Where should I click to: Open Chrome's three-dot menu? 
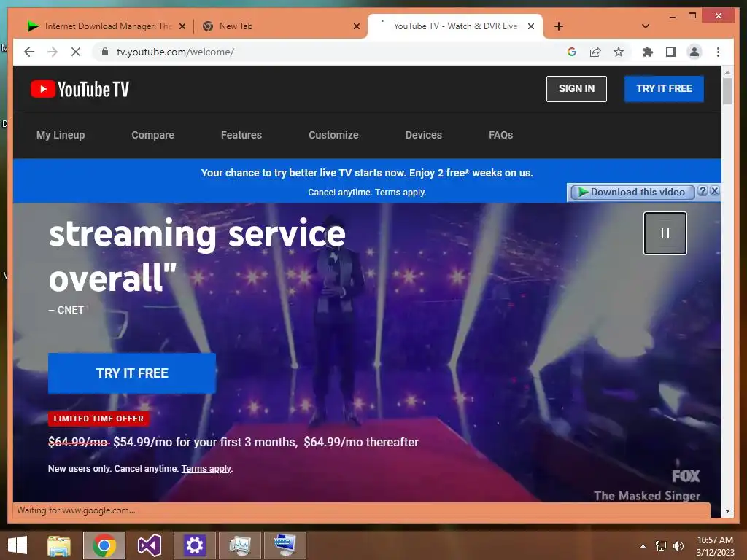(718, 52)
